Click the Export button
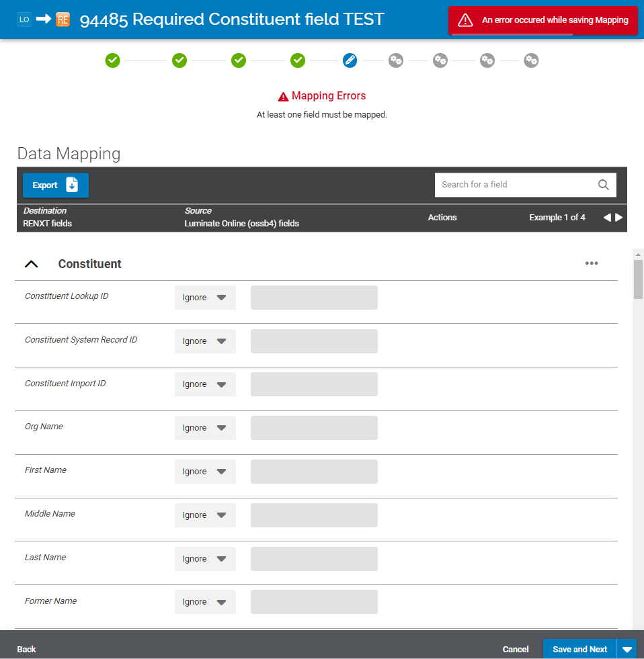The image size is (644, 659). (56, 185)
